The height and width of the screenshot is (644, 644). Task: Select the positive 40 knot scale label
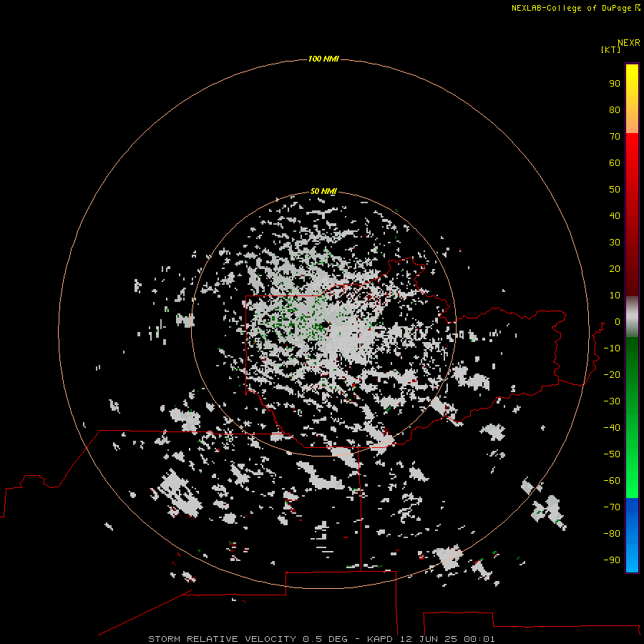pos(615,215)
